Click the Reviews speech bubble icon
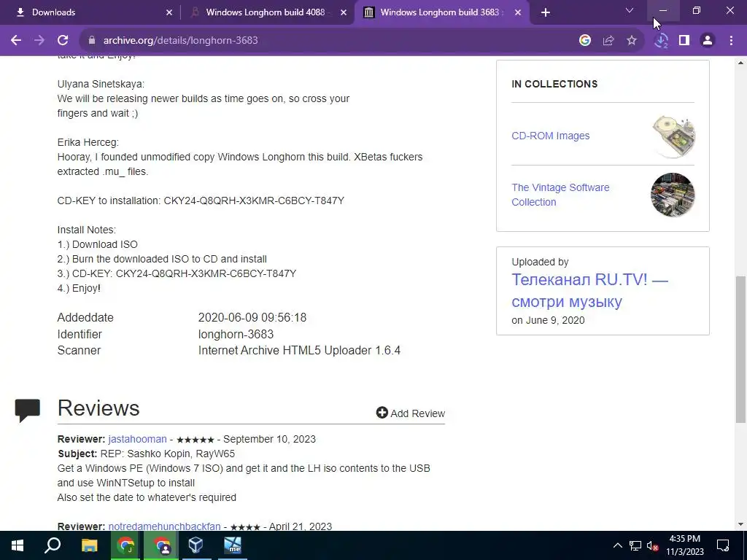 [28, 411]
